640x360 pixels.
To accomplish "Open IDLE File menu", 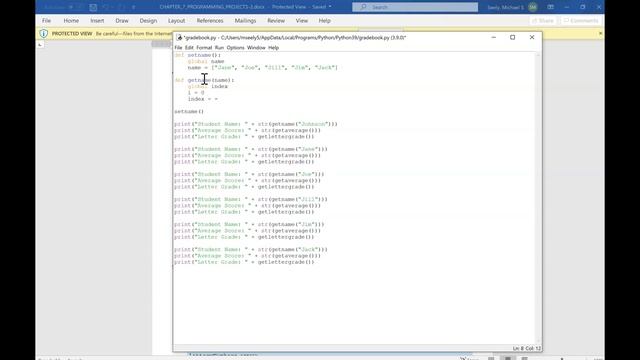I will 178,48.
